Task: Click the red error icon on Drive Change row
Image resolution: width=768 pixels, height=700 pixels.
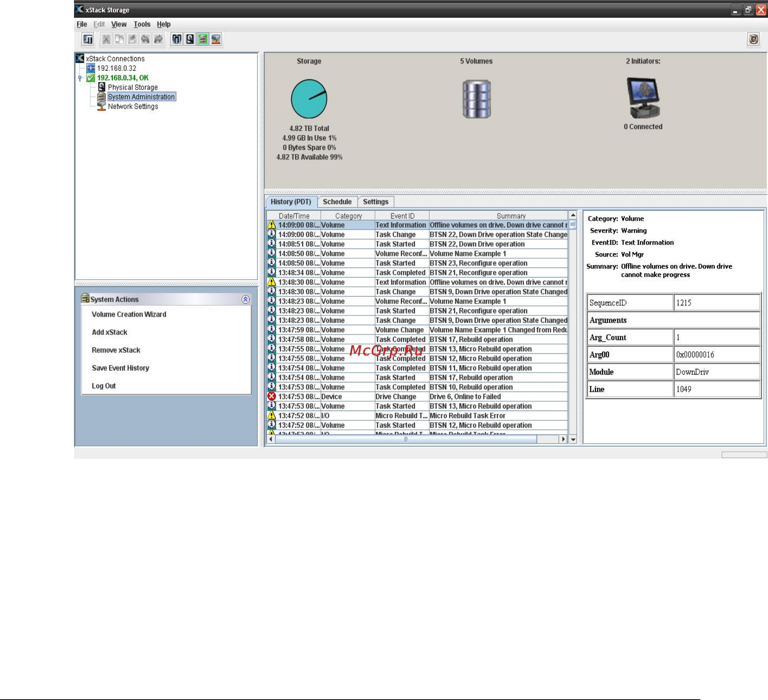Action: coord(271,396)
